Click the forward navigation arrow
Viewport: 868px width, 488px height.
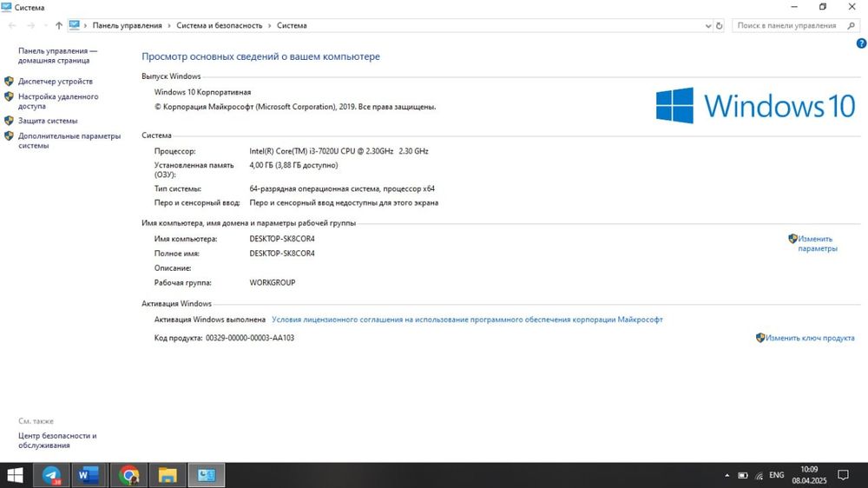coord(31,25)
